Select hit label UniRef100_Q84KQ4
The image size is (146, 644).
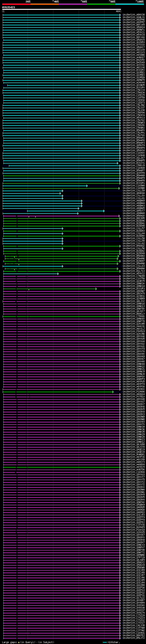click(134, 193)
